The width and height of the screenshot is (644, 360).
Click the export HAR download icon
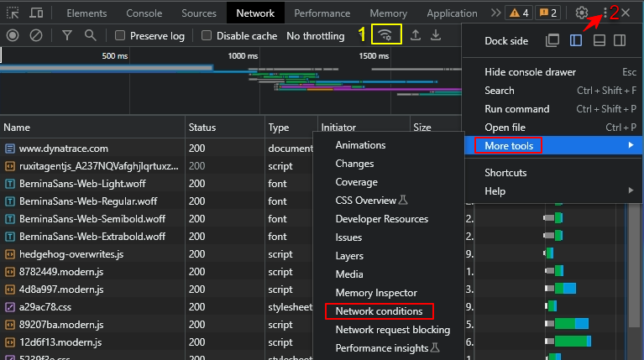tap(435, 35)
